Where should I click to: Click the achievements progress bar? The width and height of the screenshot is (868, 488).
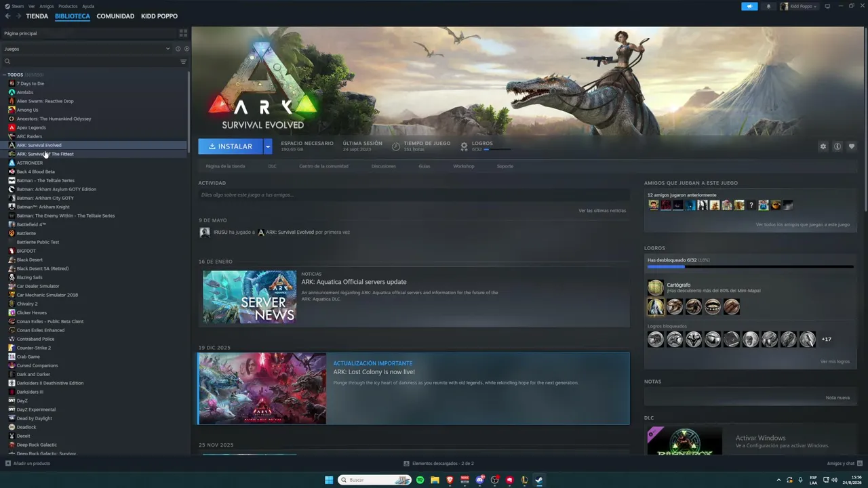pyautogui.click(x=750, y=267)
